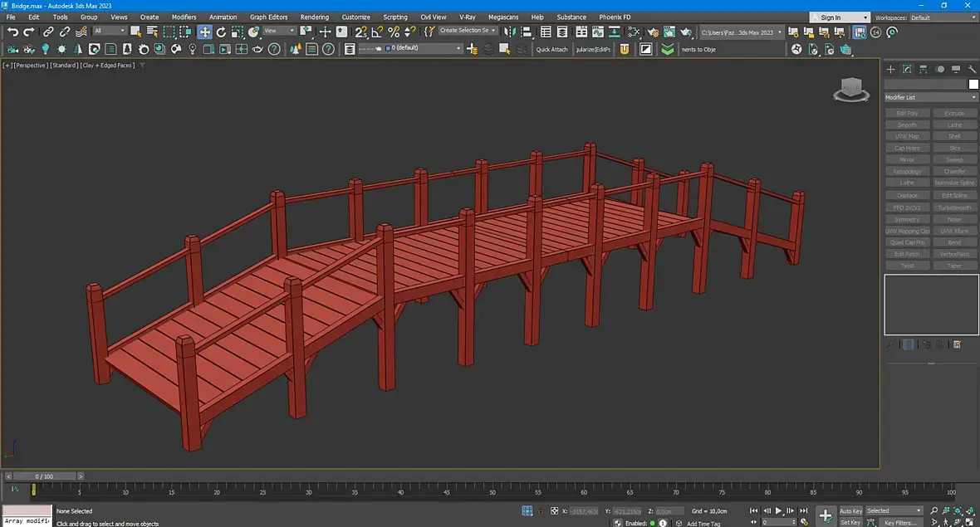Open the Mirror tool
The height and width of the screenshot is (527, 980).
[x=509, y=32]
